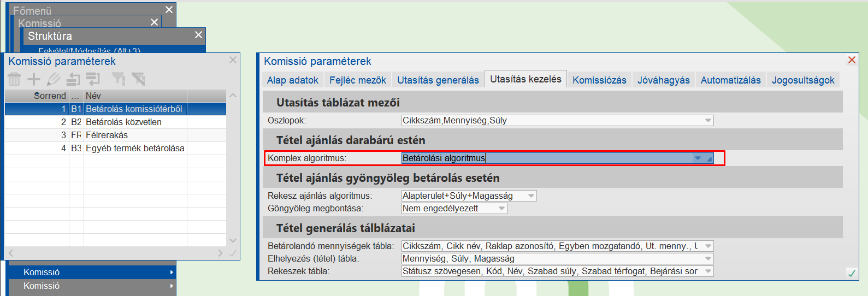Click the move-row-up reorder icon

[x=73, y=80]
